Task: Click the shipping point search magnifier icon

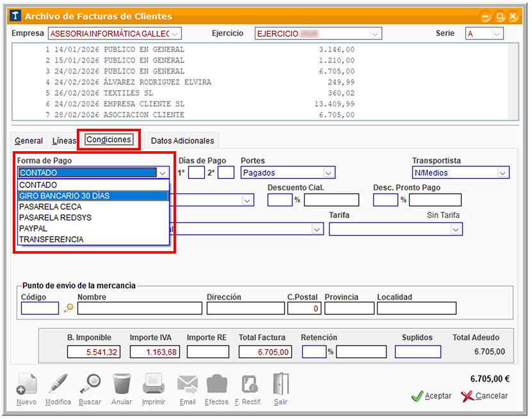Action: (x=69, y=308)
